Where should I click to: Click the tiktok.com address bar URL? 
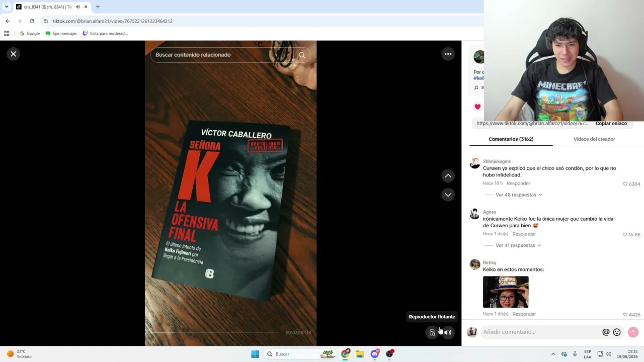[x=113, y=21]
